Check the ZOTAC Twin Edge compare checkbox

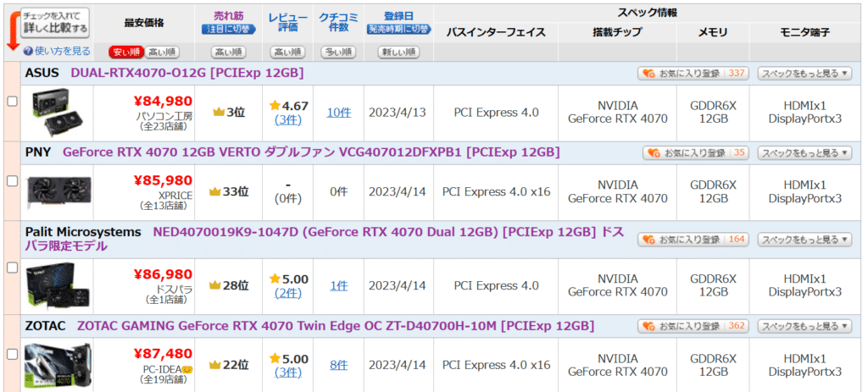(12, 355)
